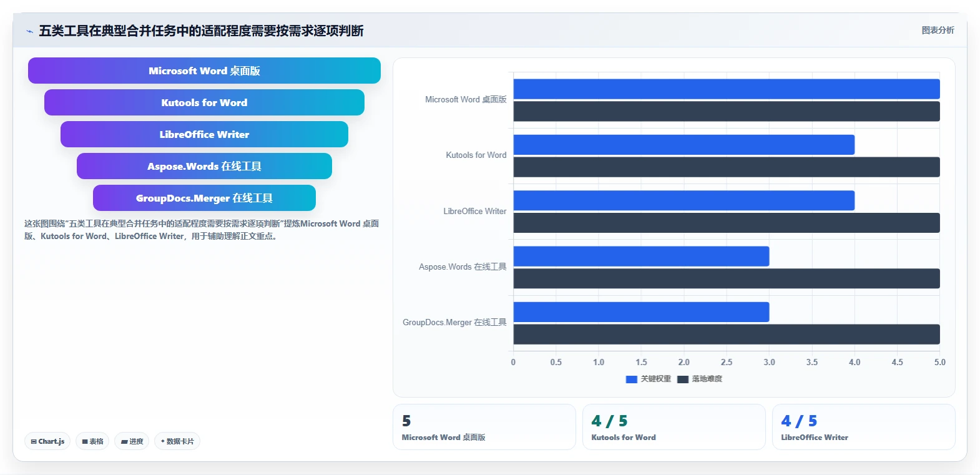980x475 pixels.
Task: Click the blue 关键权重 bar for Microsoft Word 桌面版
Action: [x=727, y=89]
